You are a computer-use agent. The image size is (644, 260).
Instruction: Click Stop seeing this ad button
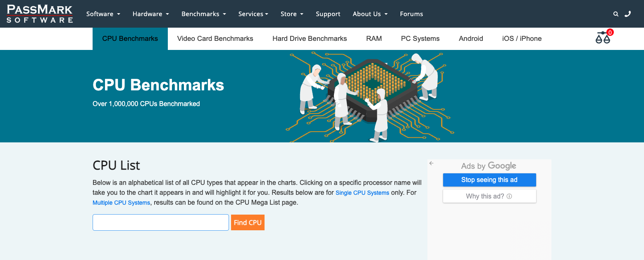click(489, 180)
